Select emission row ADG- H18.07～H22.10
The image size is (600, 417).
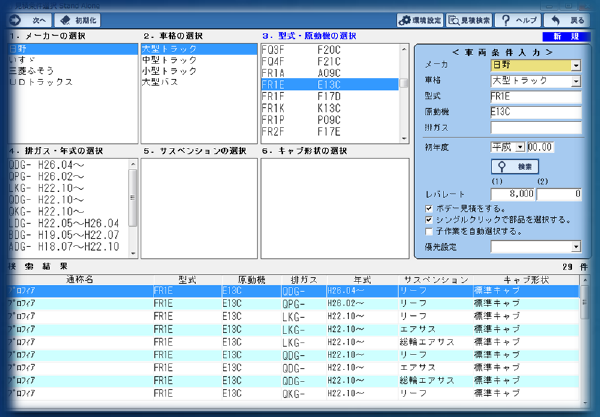tap(69, 247)
